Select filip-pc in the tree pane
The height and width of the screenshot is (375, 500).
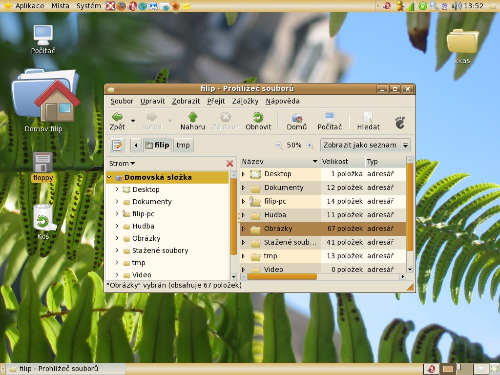point(143,214)
